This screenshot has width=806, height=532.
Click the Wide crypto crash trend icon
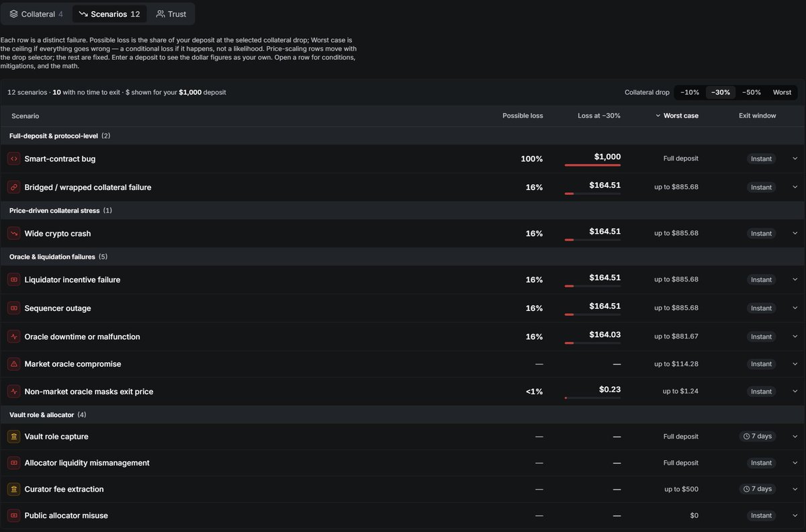tap(13, 233)
